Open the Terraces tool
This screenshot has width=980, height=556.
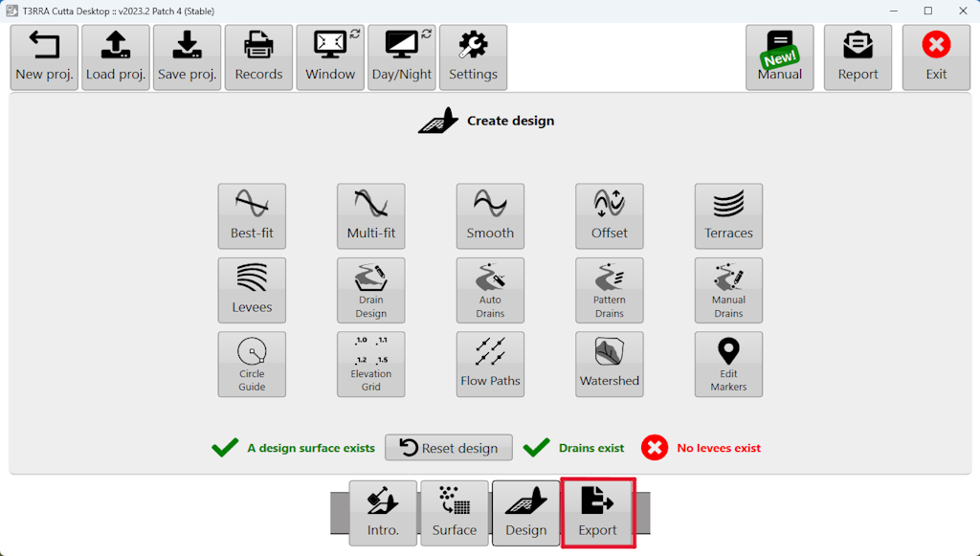[x=728, y=216]
